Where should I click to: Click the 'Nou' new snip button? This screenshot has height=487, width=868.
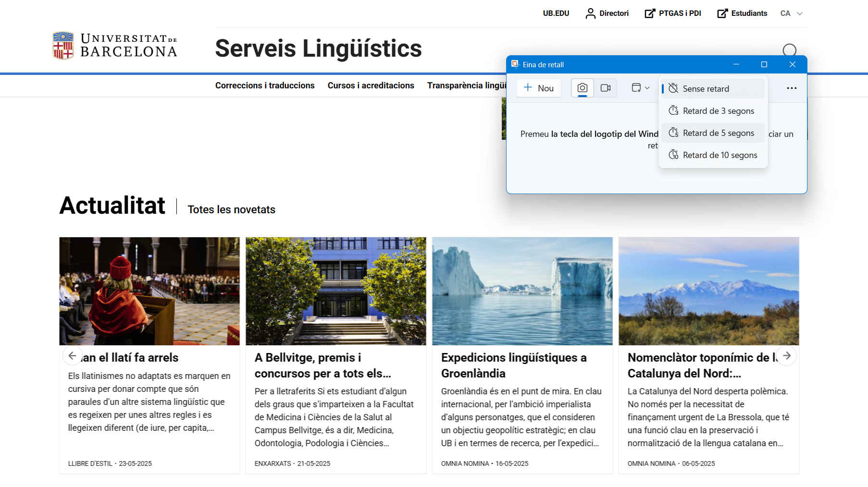538,88
